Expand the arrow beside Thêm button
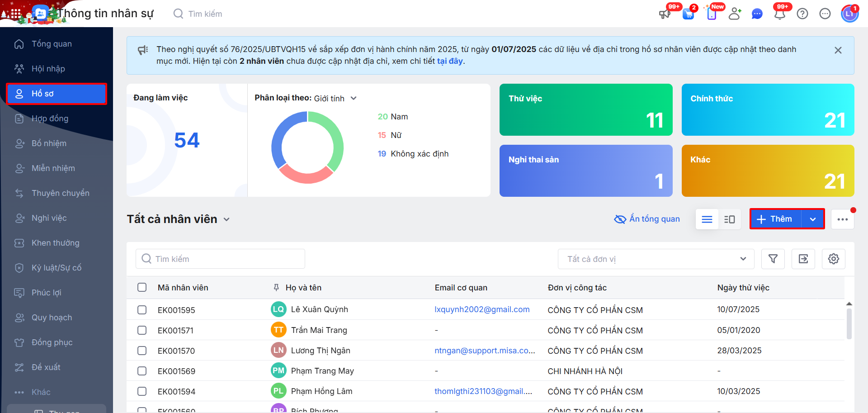Image resolution: width=868 pixels, height=413 pixels. (x=813, y=219)
